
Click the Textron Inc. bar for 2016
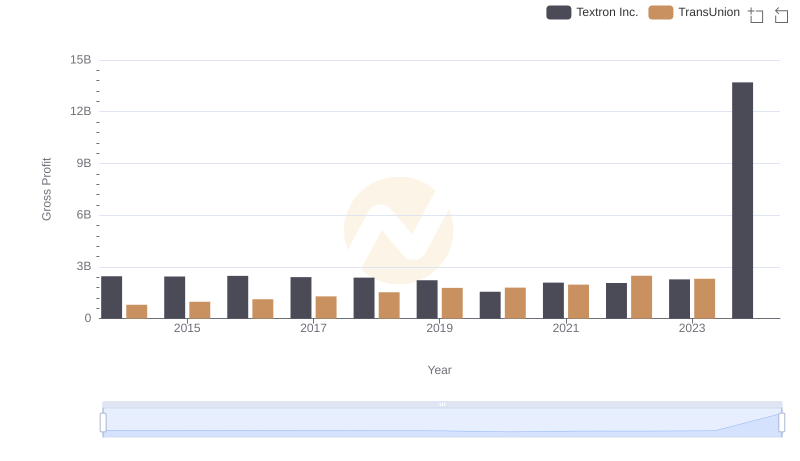pyautogui.click(x=238, y=297)
